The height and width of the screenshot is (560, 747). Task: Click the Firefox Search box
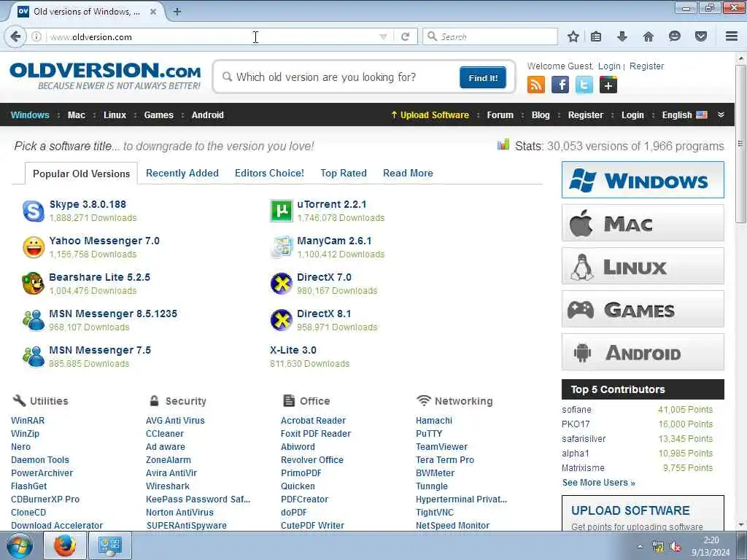point(490,36)
